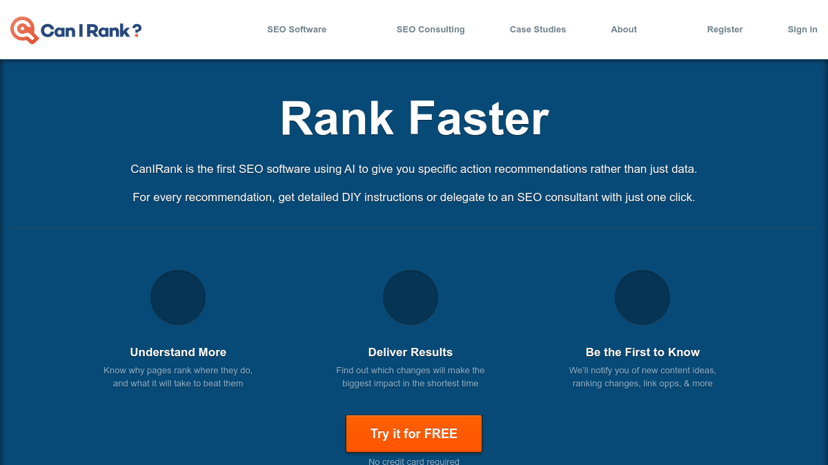Click the Sign in link
This screenshot has width=828, height=465.
pos(802,30)
